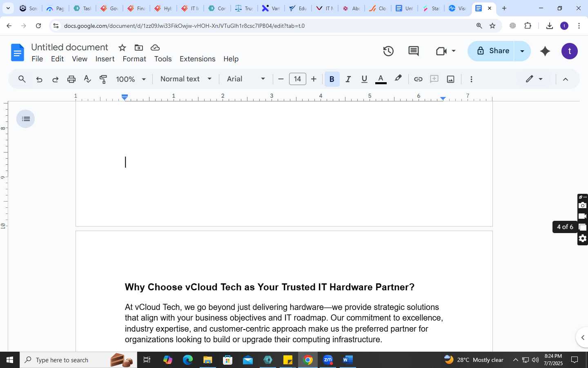Open View menu
The image size is (588, 368).
tap(80, 59)
